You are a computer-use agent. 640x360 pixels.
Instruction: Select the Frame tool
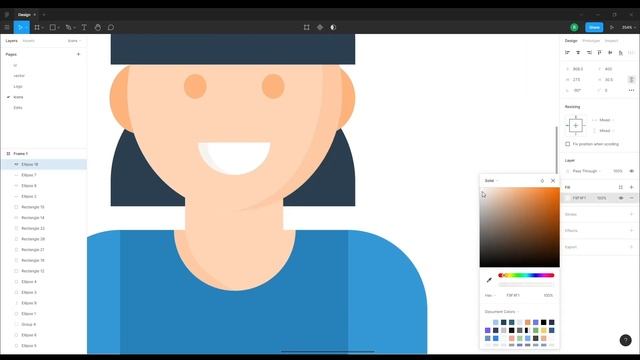pos(37,27)
